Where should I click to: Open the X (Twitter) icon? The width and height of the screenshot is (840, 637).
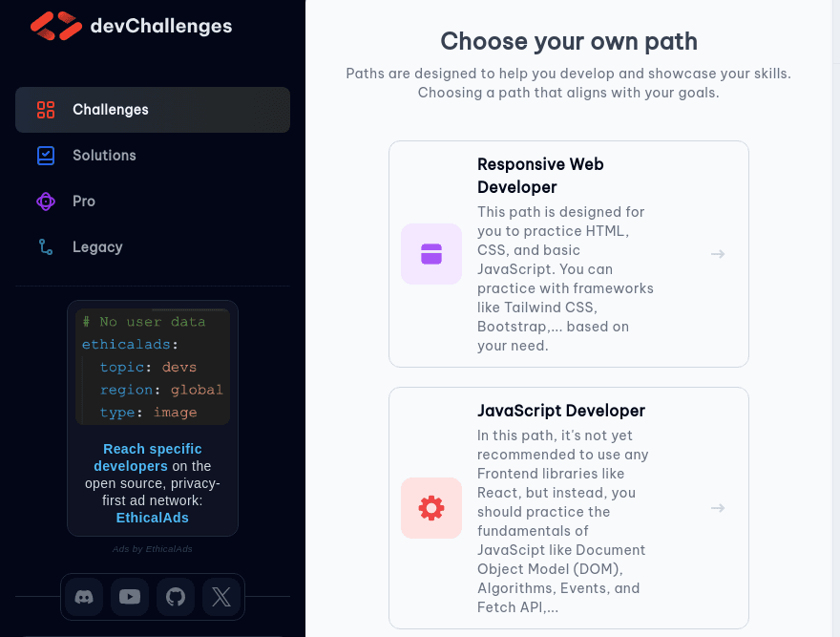[x=221, y=597]
